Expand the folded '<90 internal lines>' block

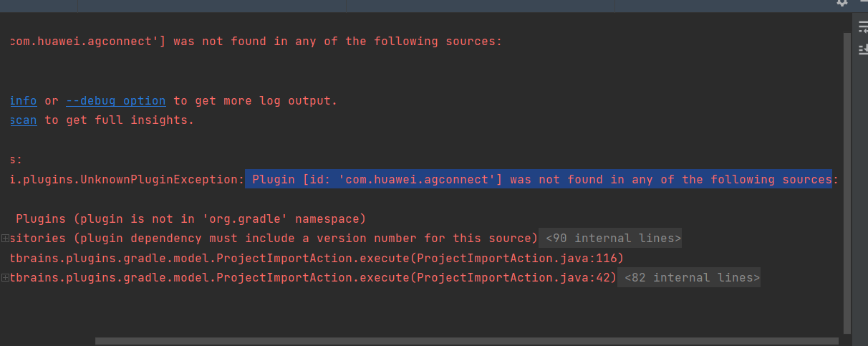click(x=610, y=238)
